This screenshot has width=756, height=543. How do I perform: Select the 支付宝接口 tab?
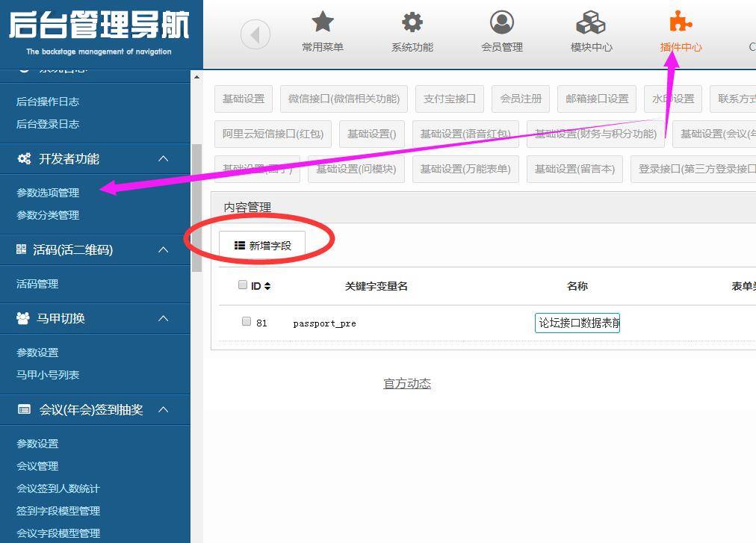coord(450,99)
